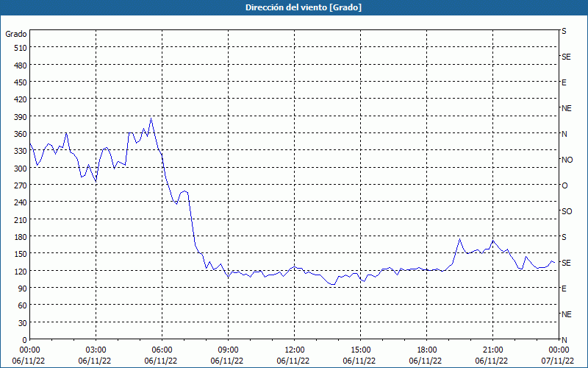This screenshot has height=368, width=588.
Task: Click the 21:00 time axis label
Action: tap(492, 350)
